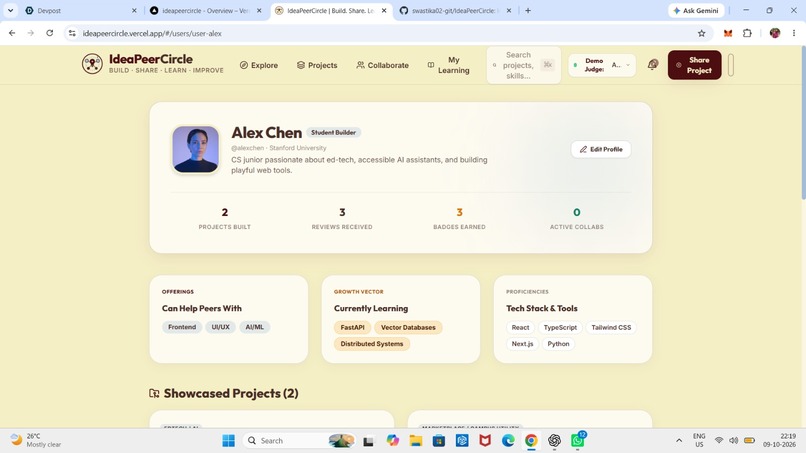Open the tab search dropdown arrow
The width and height of the screenshot is (806, 453).
coord(10,10)
